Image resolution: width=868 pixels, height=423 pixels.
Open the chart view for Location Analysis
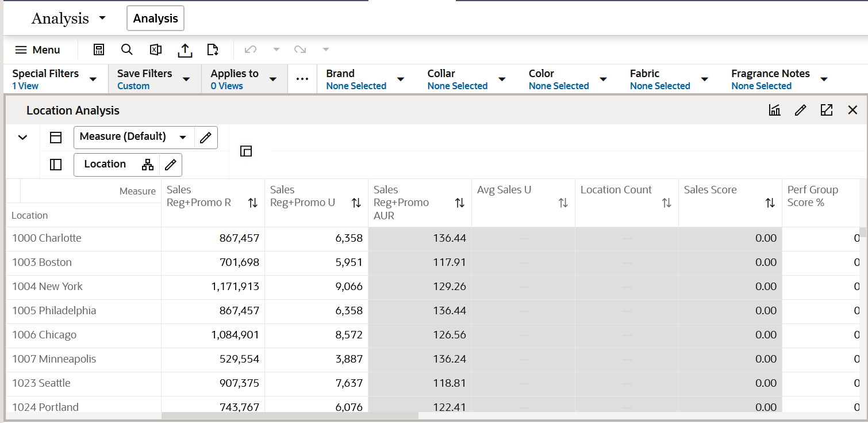[774, 109]
